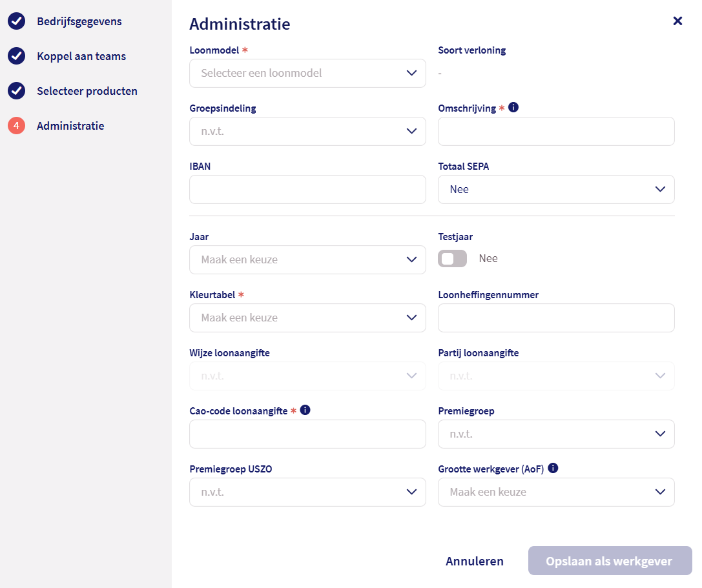Click the checkmark icon for Selecteer producten

tap(16, 91)
